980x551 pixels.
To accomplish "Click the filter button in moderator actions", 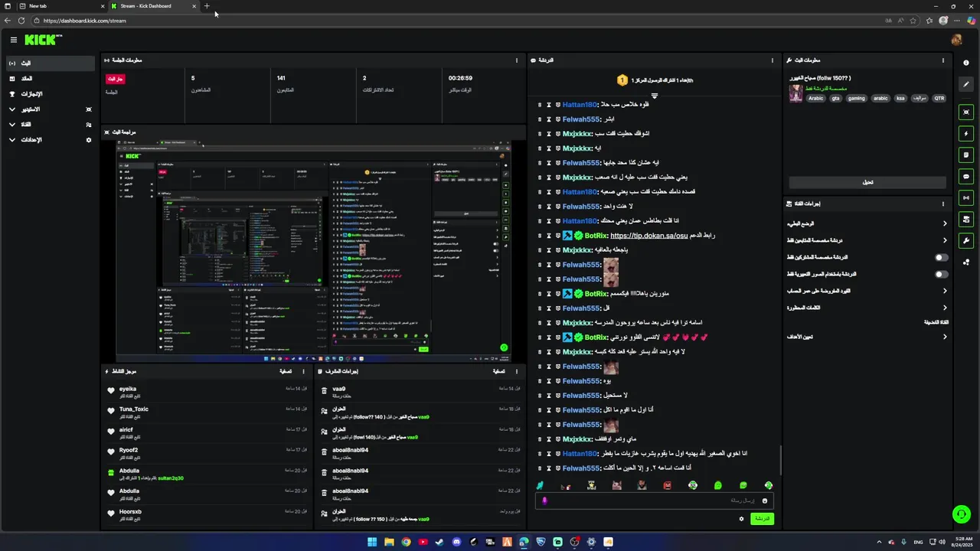I will (498, 371).
